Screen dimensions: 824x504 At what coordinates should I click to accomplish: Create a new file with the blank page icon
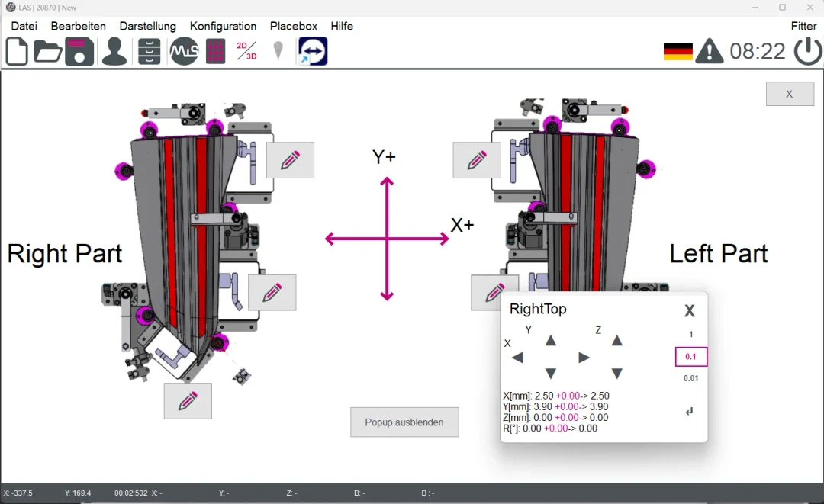(16, 50)
